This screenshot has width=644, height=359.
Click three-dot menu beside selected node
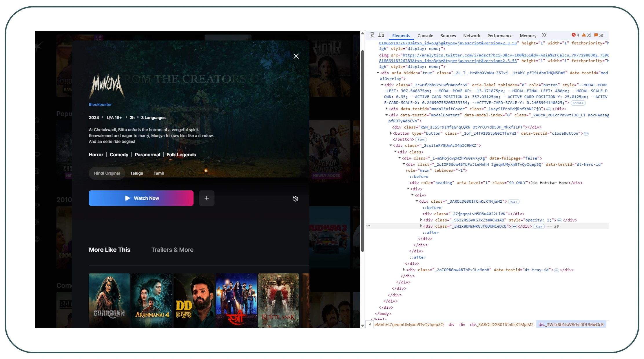tap(368, 226)
